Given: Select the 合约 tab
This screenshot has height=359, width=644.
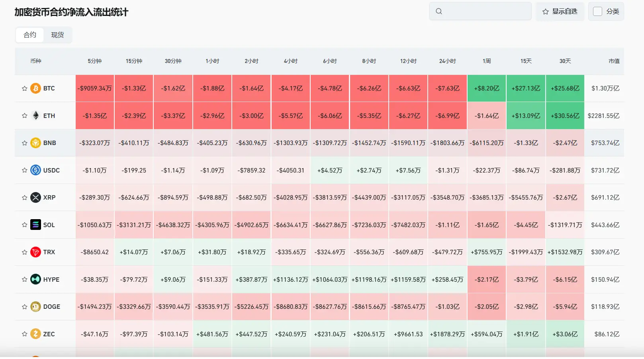Looking at the screenshot, I should [x=30, y=35].
